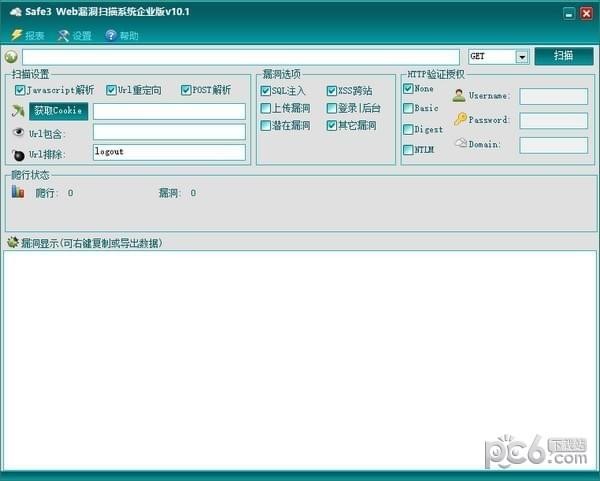This screenshot has height=481, width=600.
Task: Open the 设置 settings menu
Action: (82, 36)
